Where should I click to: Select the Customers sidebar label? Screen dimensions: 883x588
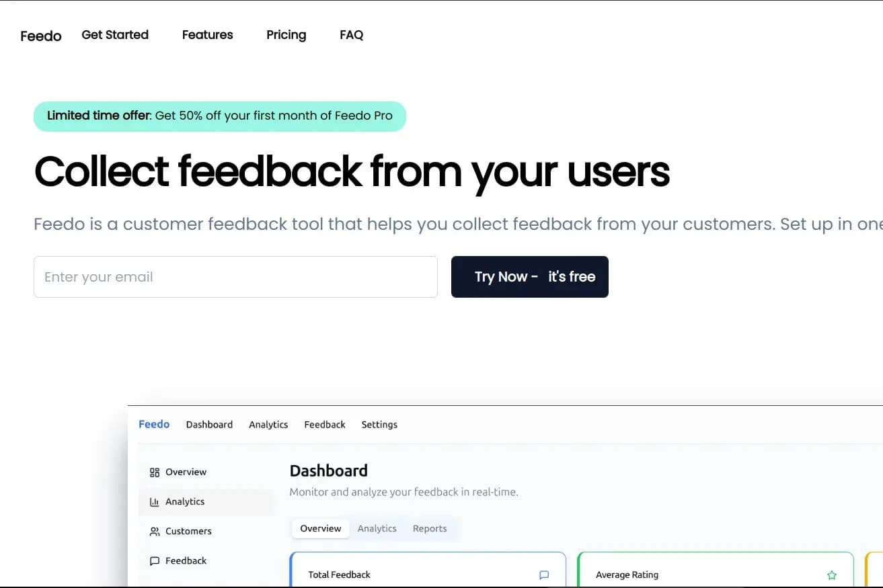(x=188, y=532)
